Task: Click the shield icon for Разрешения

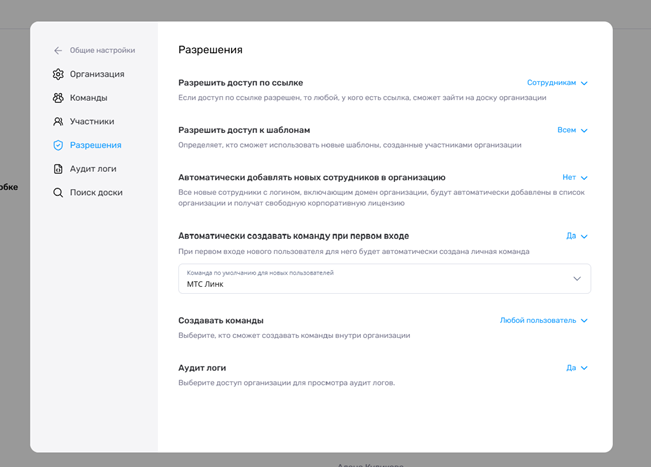Action: (58, 145)
